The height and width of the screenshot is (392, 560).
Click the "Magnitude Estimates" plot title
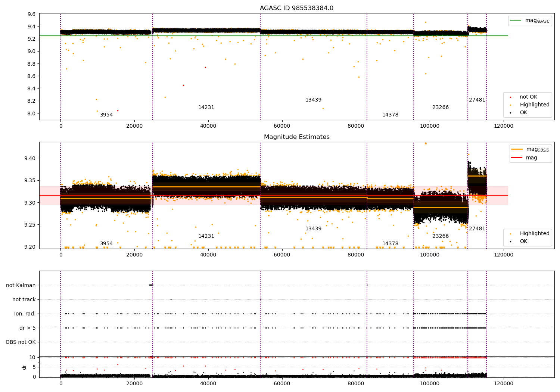click(296, 137)
